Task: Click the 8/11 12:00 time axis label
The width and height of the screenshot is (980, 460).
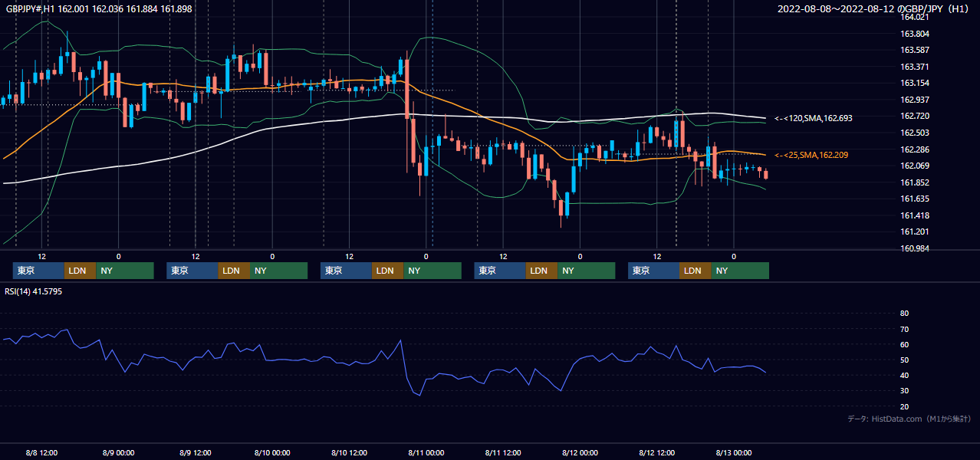Action: point(503,452)
